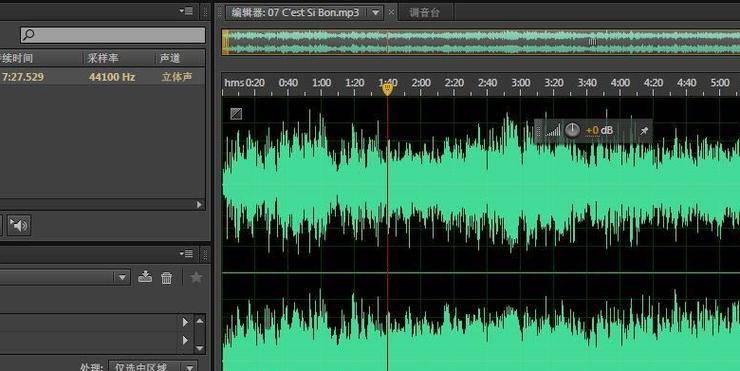740x371 pixels.
Task: Open the files panel options menu icon
Action: pos(186,11)
